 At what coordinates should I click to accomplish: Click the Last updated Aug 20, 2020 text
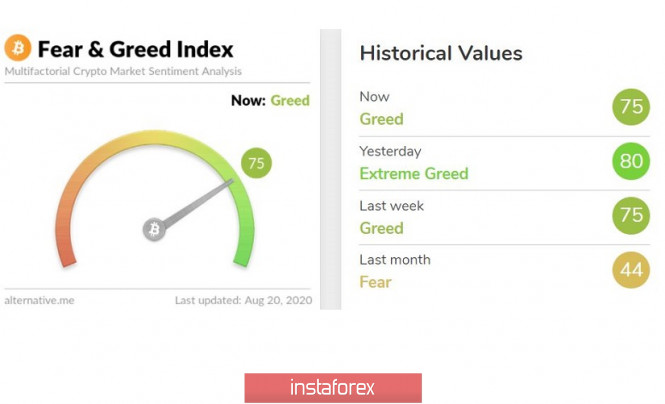[242, 300]
